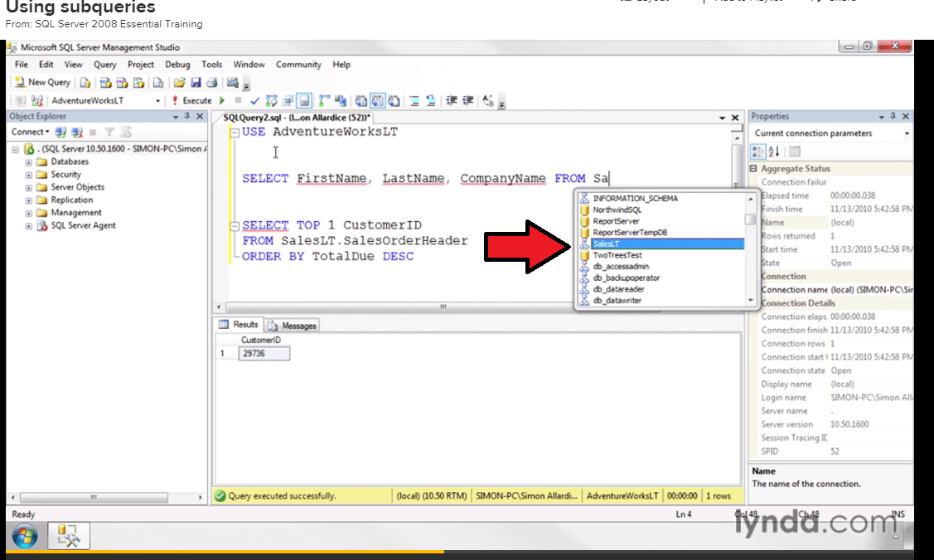The height and width of the screenshot is (560, 934).
Task: Click the Object Explorer filter icon
Action: 109,131
